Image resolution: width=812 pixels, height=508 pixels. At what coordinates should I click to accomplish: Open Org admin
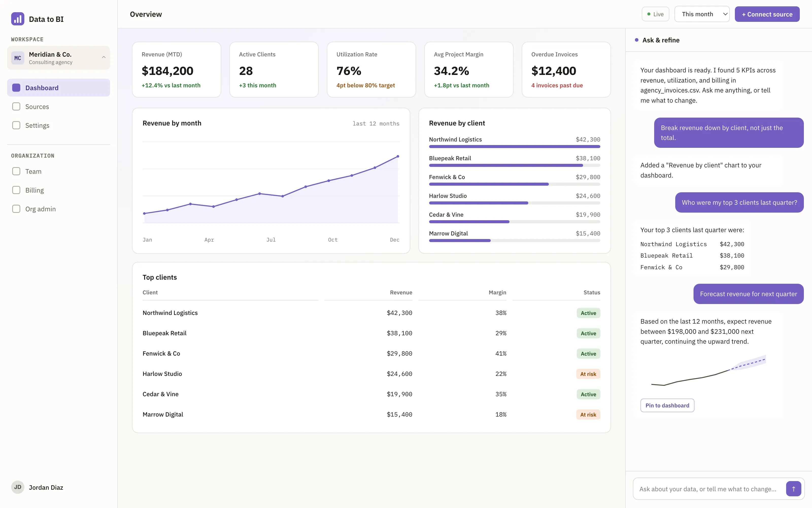pos(58,209)
